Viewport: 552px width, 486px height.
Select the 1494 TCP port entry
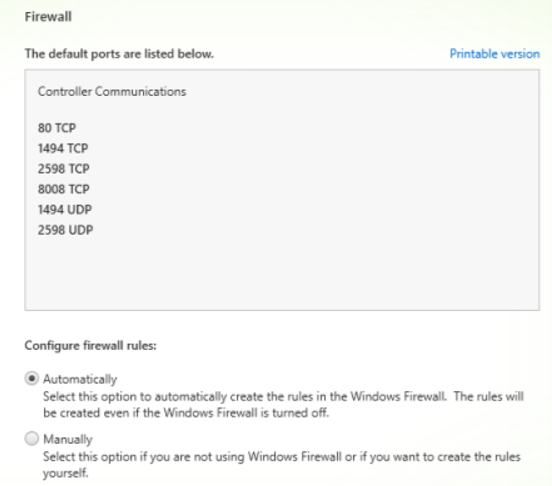coord(63,148)
